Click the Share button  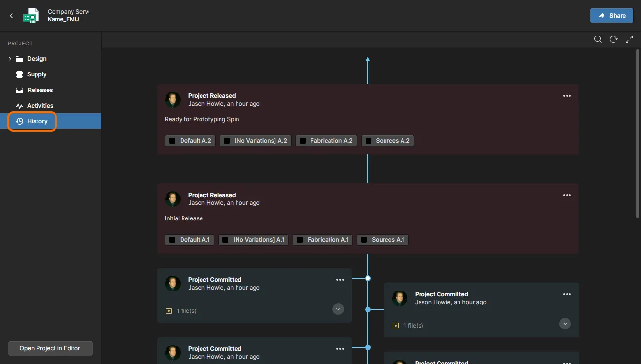(612, 16)
